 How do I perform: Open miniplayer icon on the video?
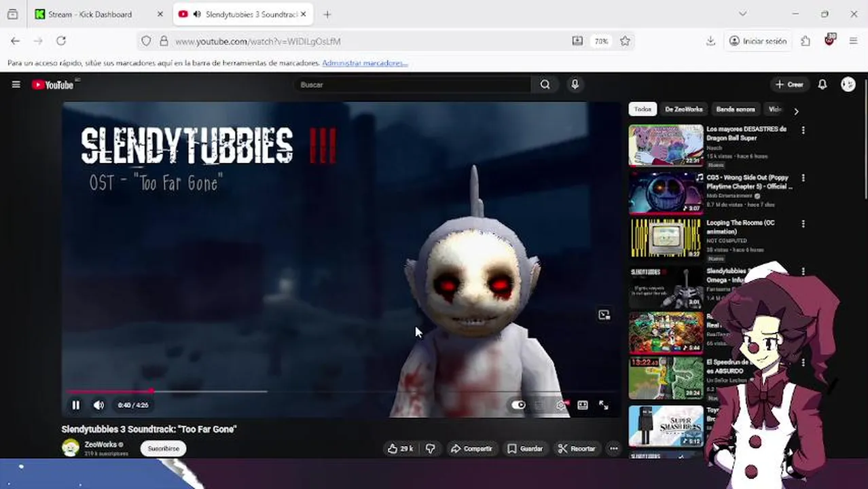(x=604, y=314)
